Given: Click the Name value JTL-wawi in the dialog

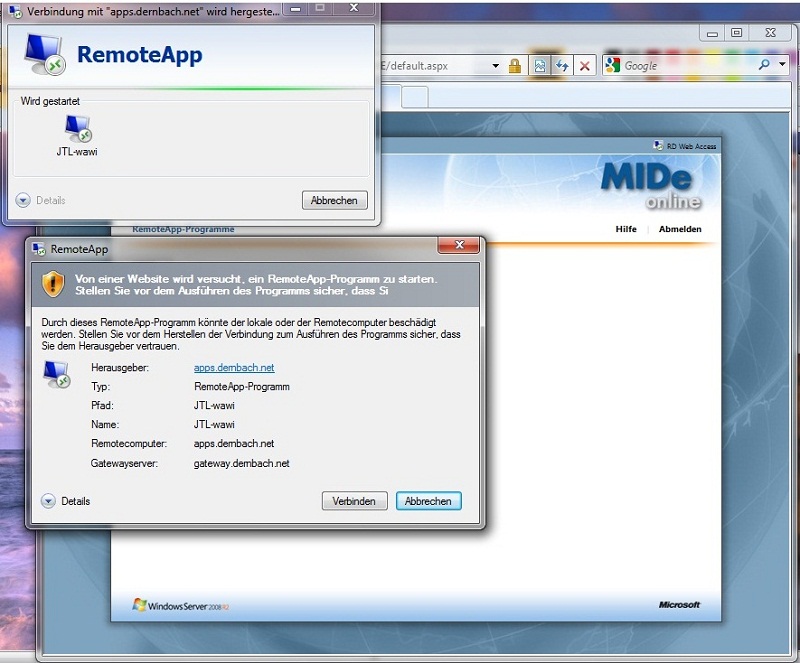Looking at the screenshot, I should click(x=214, y=425).
